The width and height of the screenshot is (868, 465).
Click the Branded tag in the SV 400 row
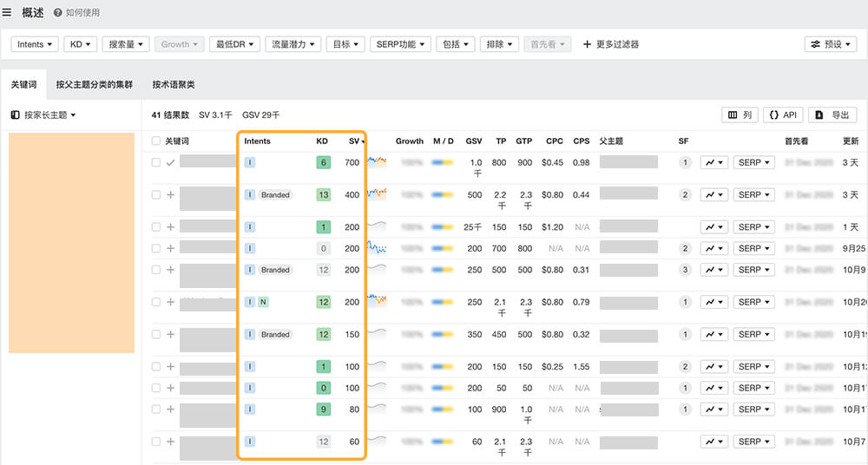point(275,195)
